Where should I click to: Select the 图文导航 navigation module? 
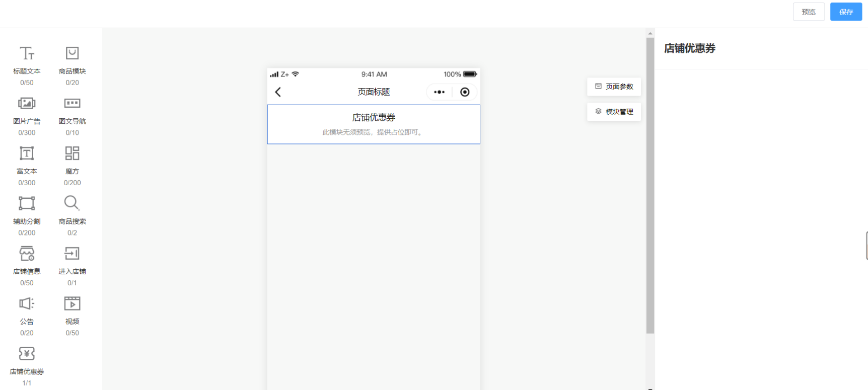pyautogui.click(x=72, y=116)
